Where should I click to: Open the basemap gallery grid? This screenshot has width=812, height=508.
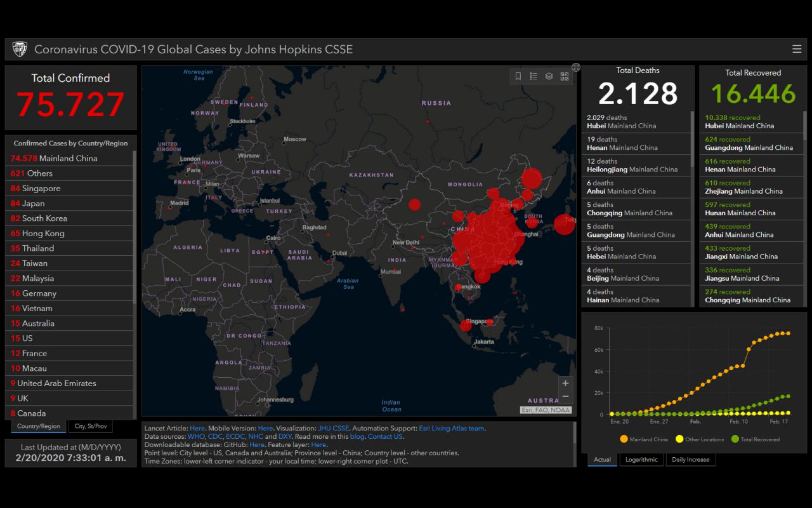point(565,76)
